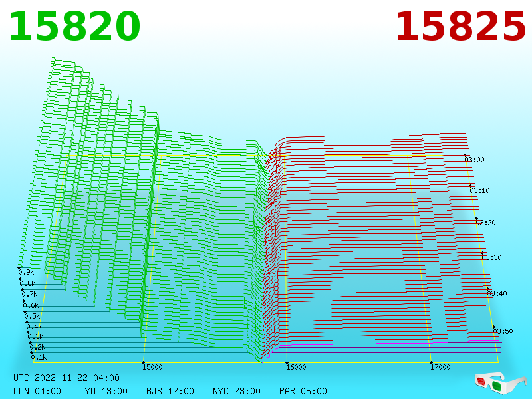Click the 15000 price axis label
The image size is (532, 399).
(152, 367)
